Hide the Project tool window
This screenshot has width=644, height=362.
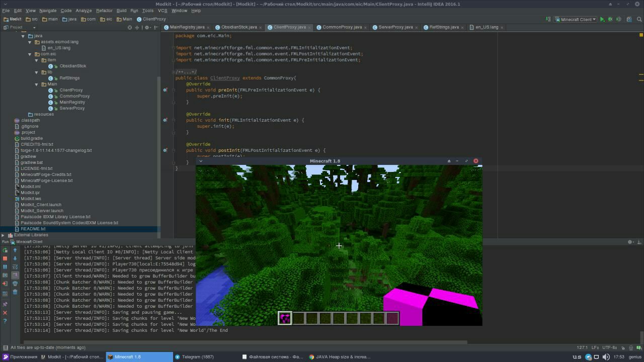click(156, 27)
